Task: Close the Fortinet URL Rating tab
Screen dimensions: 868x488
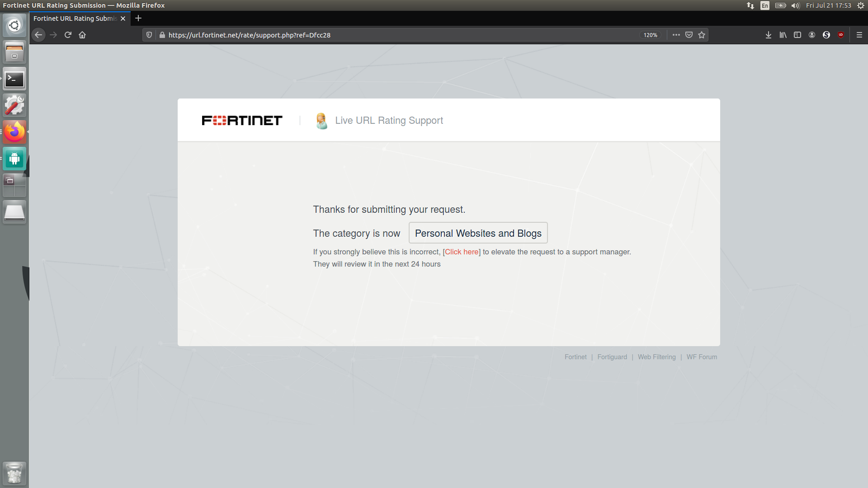Action: pyautogui.click(x=123, y=19)
